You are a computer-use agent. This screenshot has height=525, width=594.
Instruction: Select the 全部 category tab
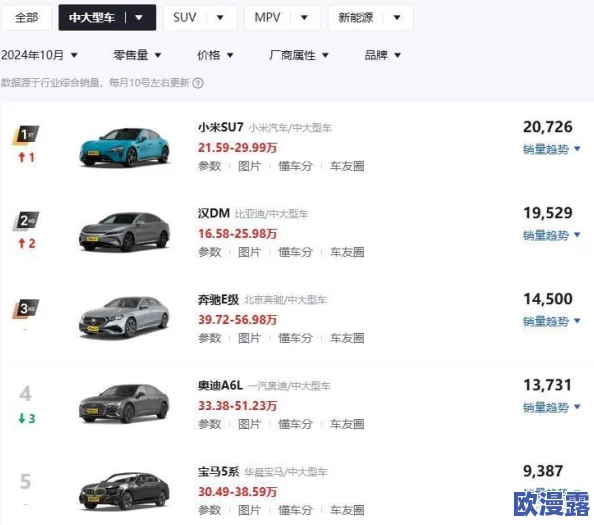26,17
